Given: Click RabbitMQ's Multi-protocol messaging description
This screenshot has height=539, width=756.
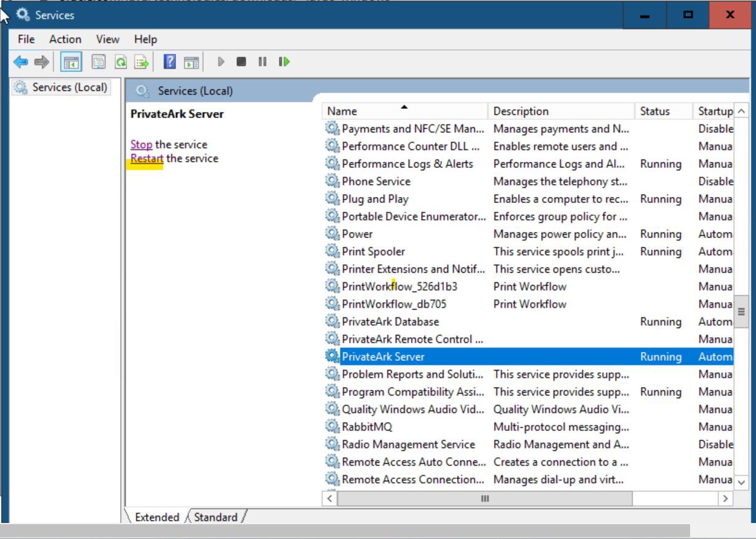Looking at the screenshot, I should (x=561, y=427).
